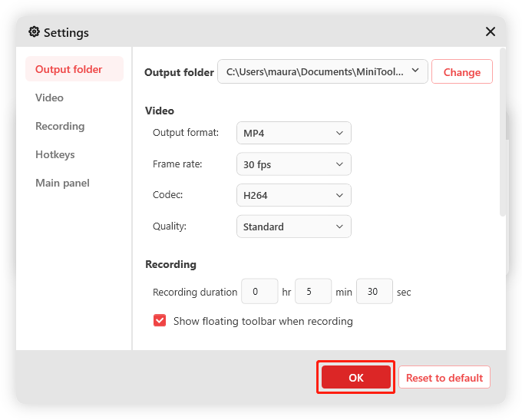
Task: Click the Quality label
Action: (170, 227)
